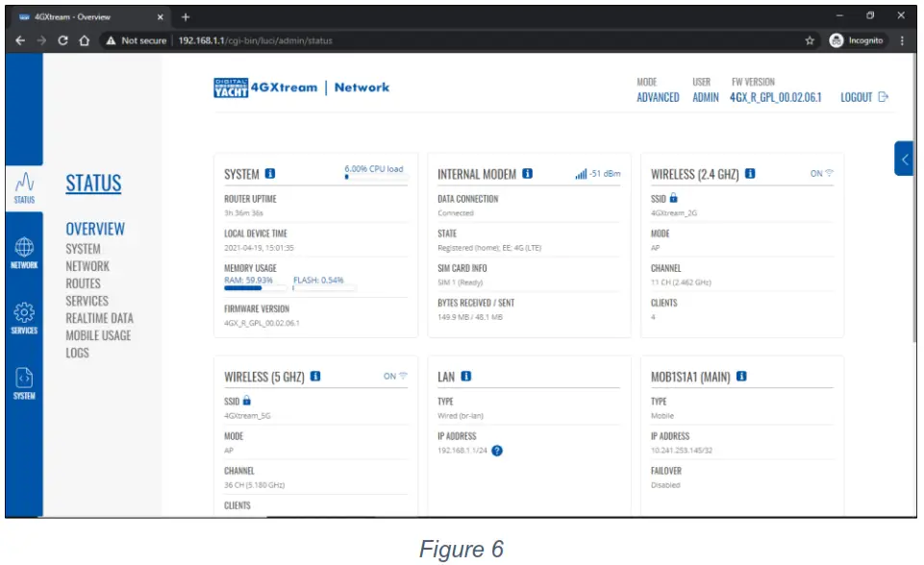This screenshot has width=924, height=565.
Task: Click the channel value 36 CH (5.180 GHz)
Action: pyautogui.click(x=254, y=485)
